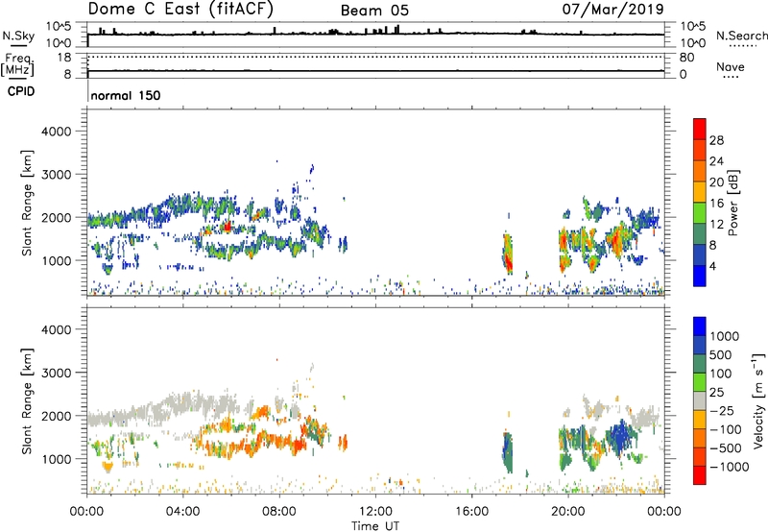
Task: Click the '1000' velocity scale value
Action: click(x=724, y=336)
